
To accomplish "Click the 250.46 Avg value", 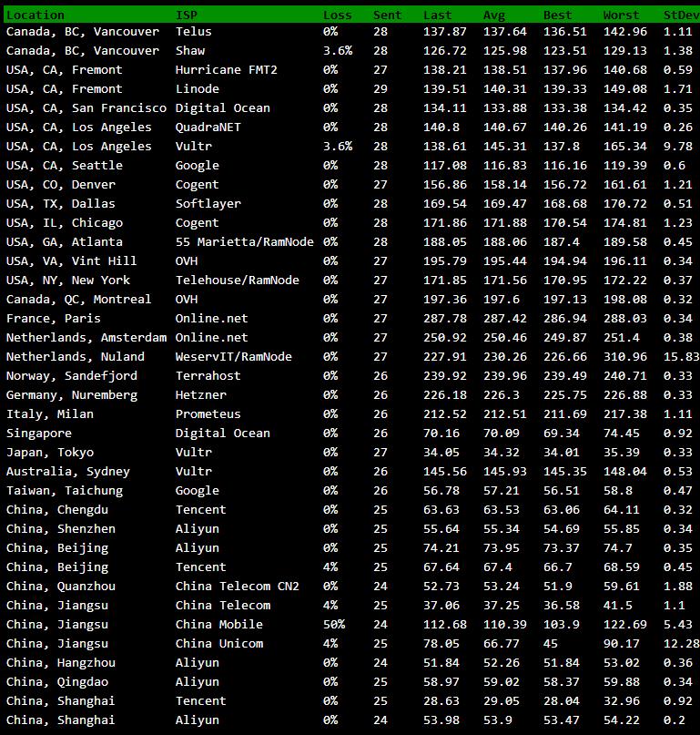I will 505,338.
